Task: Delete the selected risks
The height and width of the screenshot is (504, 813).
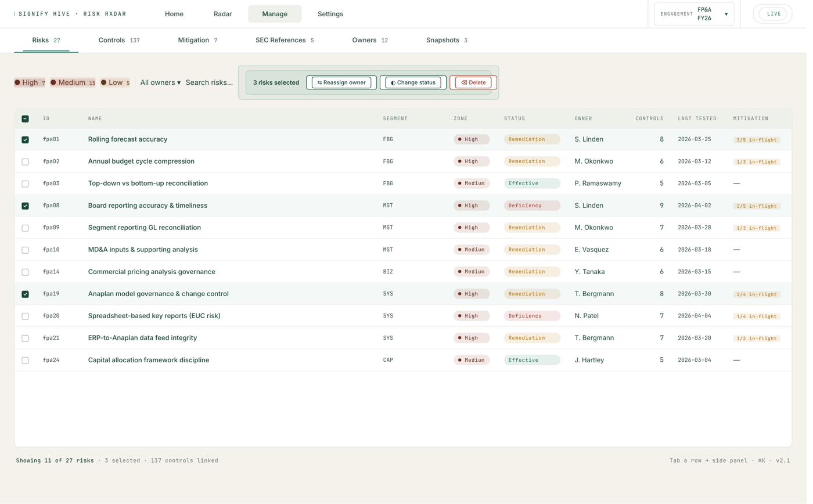Action: pyautogui.click(x=477, y=83)
